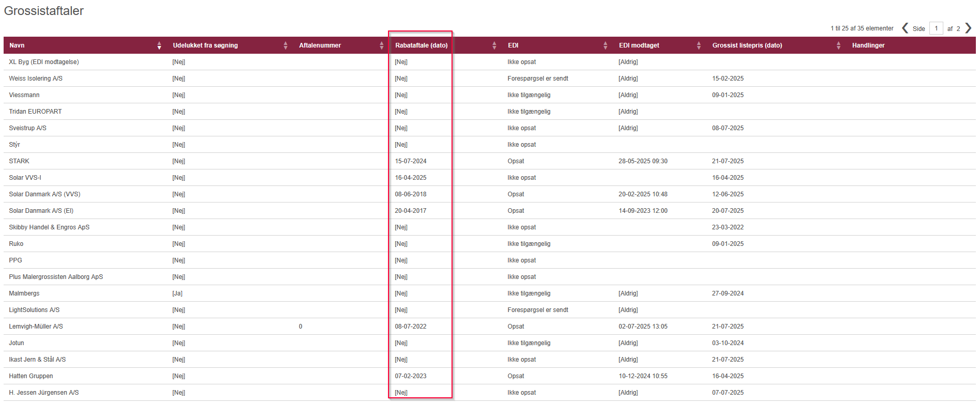Click Hatten Gruppen rebate date 07-02-2023
This screenshot has width=980, height=404.
click(411, 376)
